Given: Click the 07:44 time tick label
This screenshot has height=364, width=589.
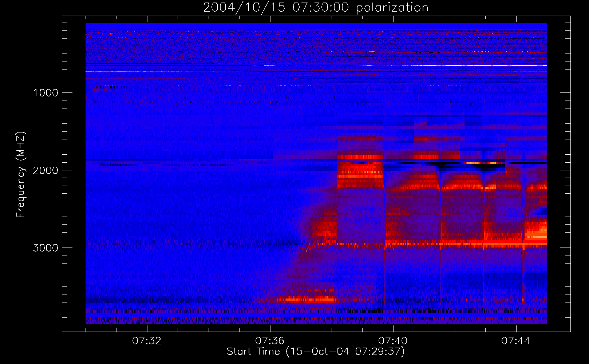Looking at the screenshot, I should pyautogui.click(x=516, y=341).
